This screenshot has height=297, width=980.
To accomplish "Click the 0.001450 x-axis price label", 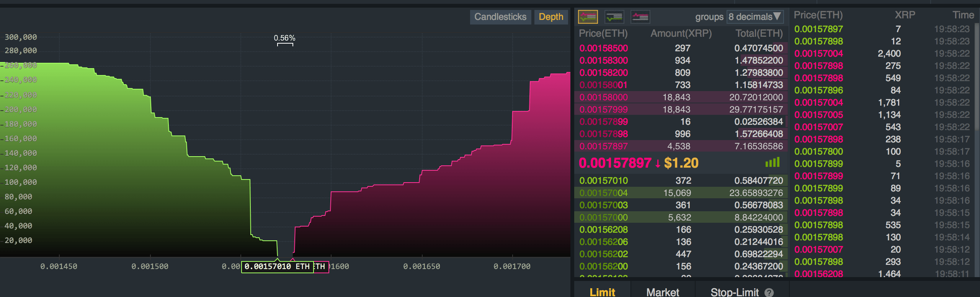I will (59, 266).
